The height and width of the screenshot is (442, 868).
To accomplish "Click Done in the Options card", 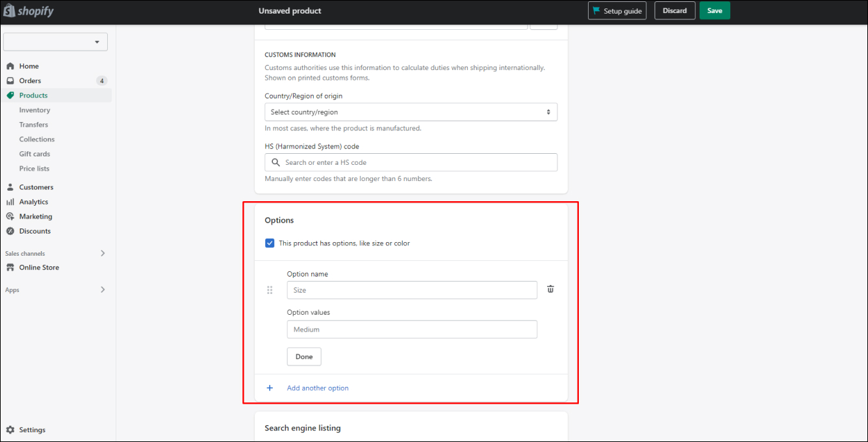I will [x=304, y=356].
